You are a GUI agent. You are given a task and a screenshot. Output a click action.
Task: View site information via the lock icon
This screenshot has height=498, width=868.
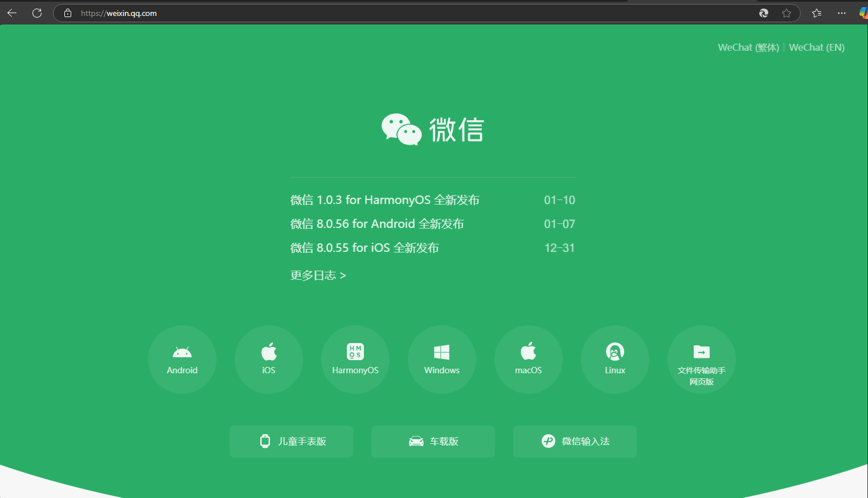point(68,13)
